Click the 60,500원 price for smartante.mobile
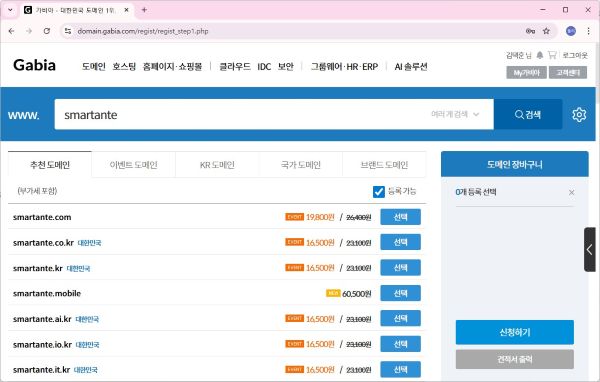Image resolution: width=600 pixels, height=382 pixels. [357, 294]
